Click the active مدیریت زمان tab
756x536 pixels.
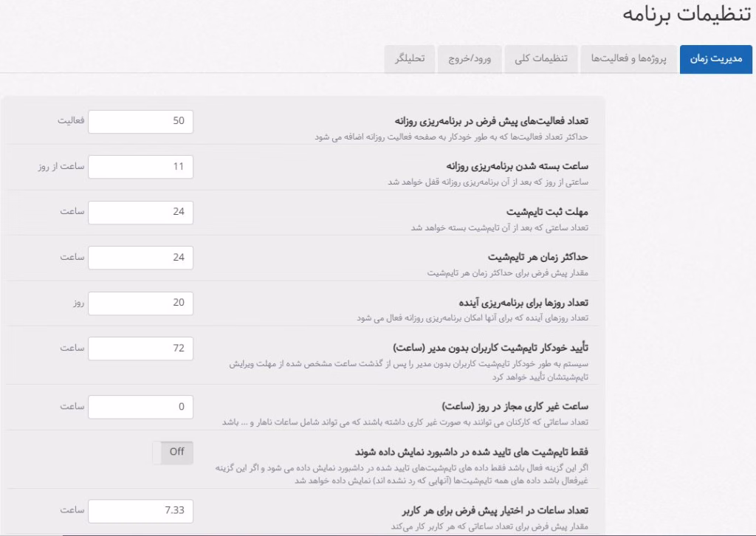(715, 59)
